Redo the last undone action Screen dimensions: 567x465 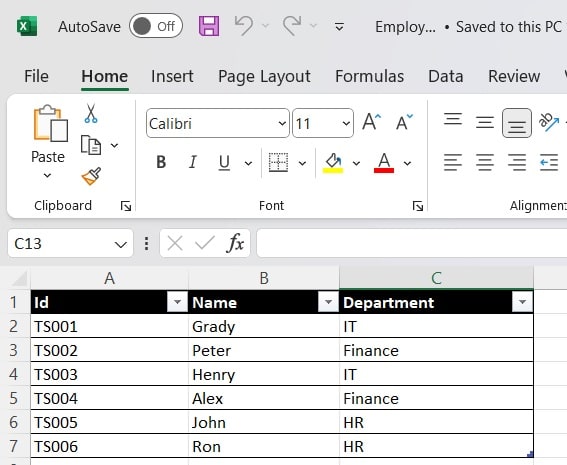[x=292, y=26]
